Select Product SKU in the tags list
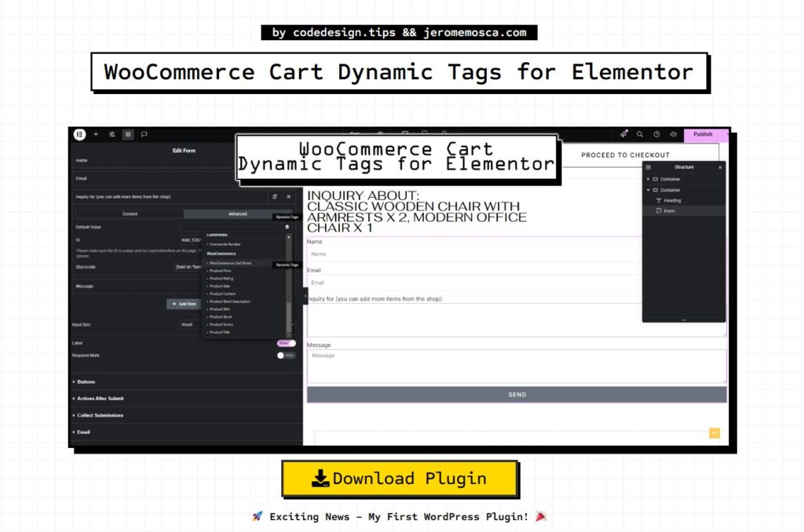 [x=220, y=310]
